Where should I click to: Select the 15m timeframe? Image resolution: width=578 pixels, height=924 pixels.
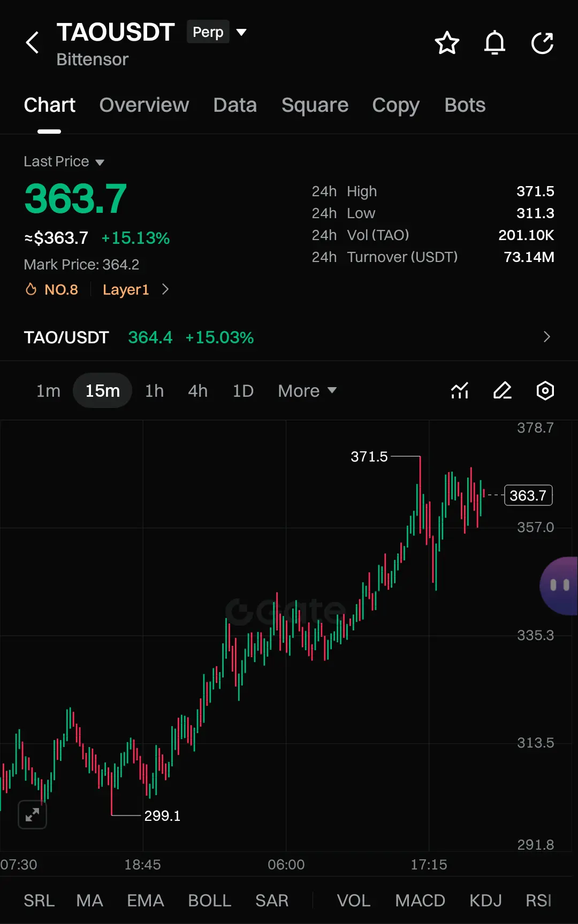(x=102, y=391)
